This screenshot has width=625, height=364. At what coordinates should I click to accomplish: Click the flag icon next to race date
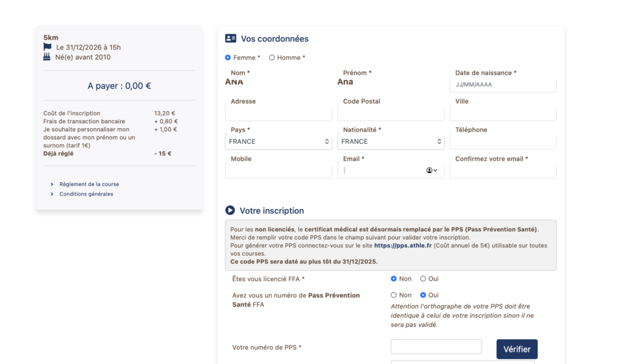click(x=48, y=47)
